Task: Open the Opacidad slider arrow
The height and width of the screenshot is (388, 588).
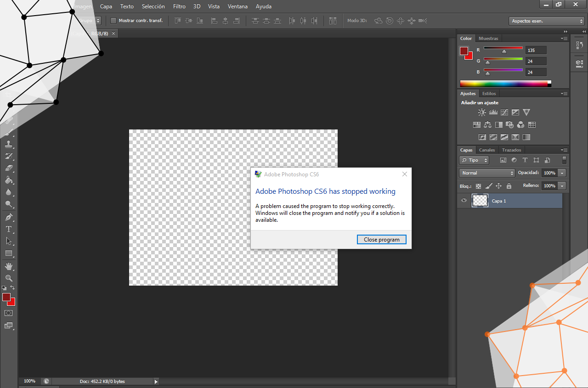Action: click(562, 173)
